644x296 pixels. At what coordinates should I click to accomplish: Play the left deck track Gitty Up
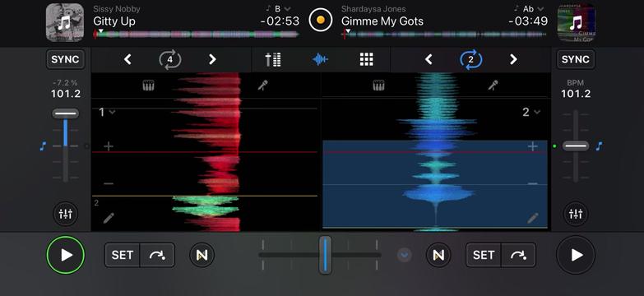65,255
